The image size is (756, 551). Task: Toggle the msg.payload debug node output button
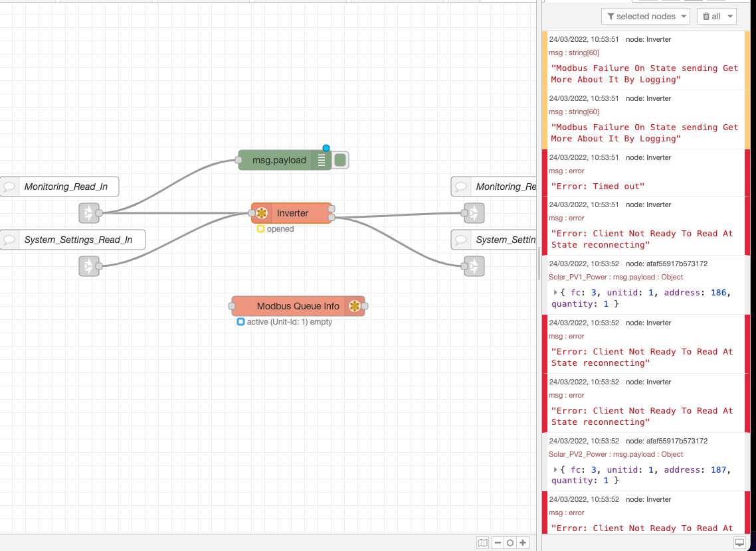[341, 160]
